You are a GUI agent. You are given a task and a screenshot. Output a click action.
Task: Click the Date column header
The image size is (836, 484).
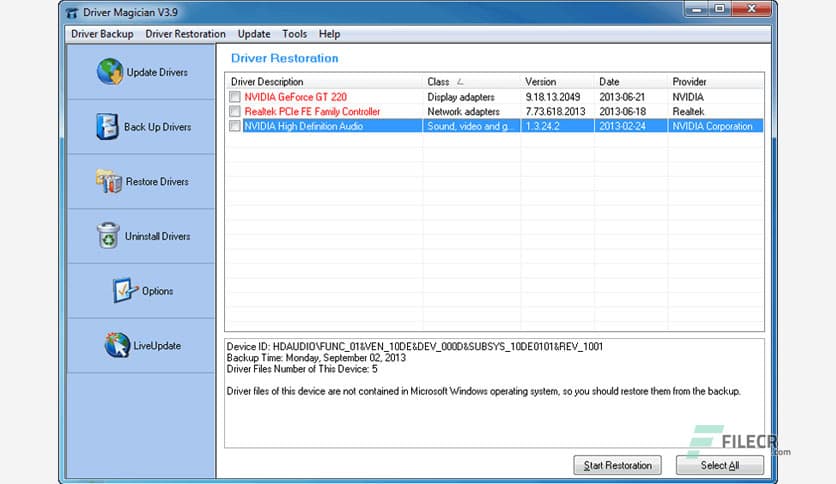tap(609, 82)
